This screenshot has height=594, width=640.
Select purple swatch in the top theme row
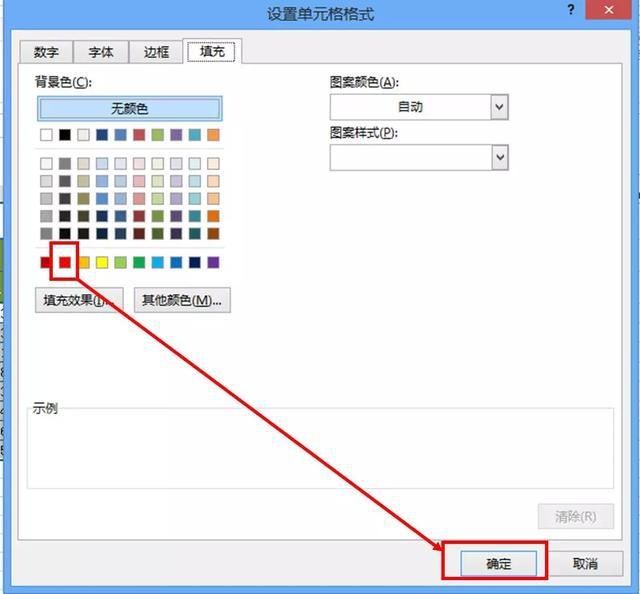coord(176,135)
